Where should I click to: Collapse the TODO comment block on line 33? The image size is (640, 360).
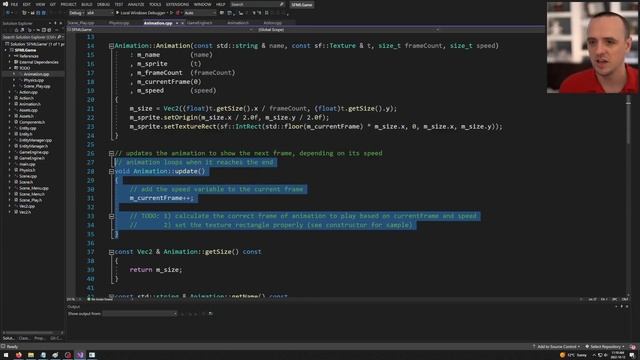(111, 216)
